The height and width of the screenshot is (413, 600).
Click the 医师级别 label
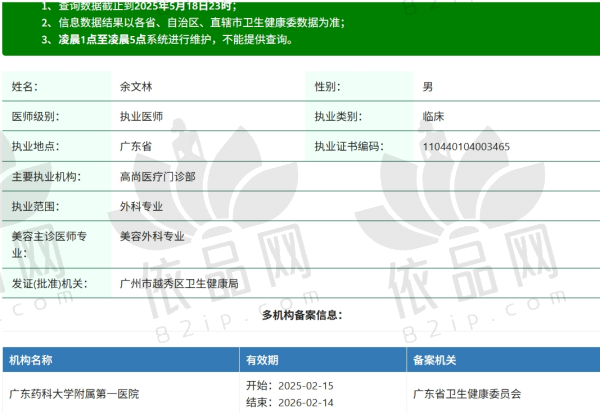click(x=35, y=116)
